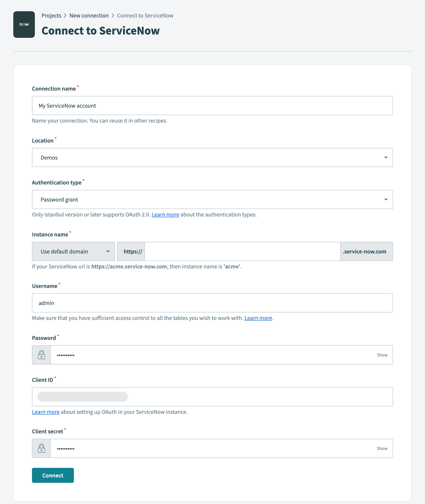Expand the Use default domain selector
The width and height of the screenshot is (425, 504).
(x=108, y=251)
